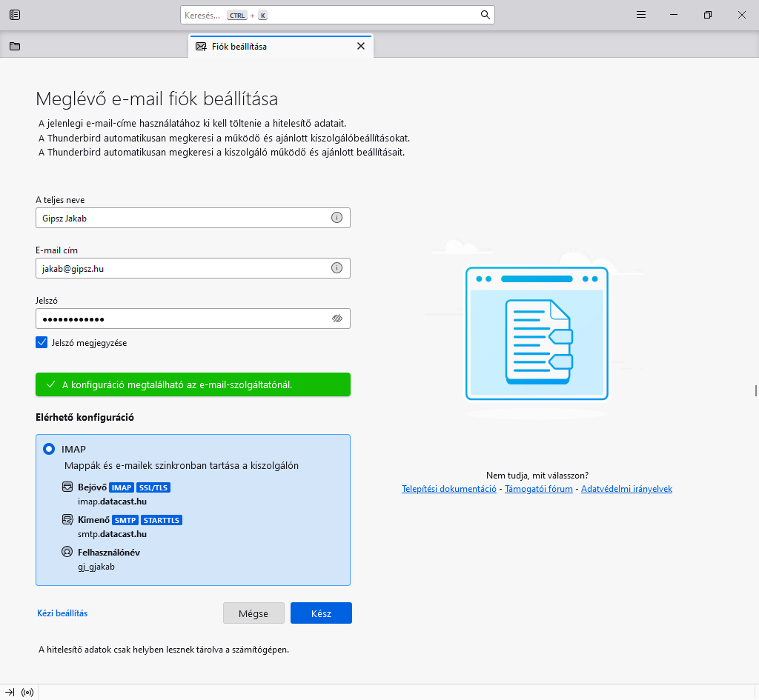Toggle the Spaces toolbar icon

tap(15, 15)
